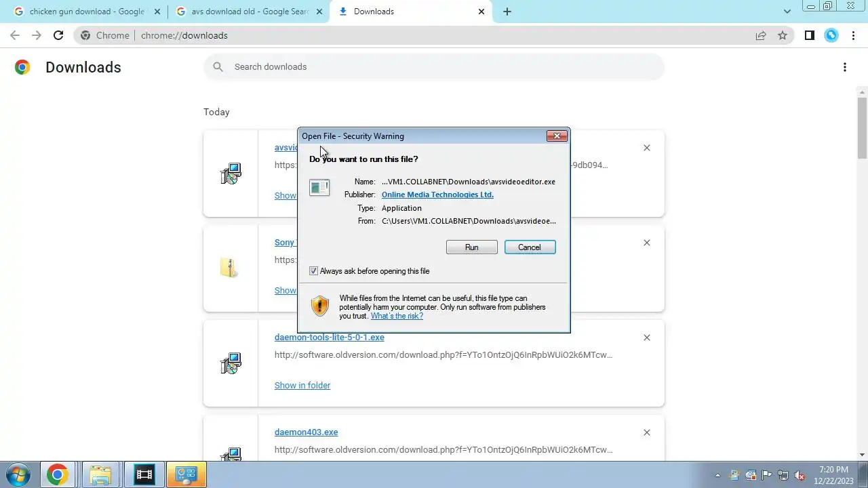Bookmark this page with the star icon
This screenshot has height=488, width=868.
[783, 35]
